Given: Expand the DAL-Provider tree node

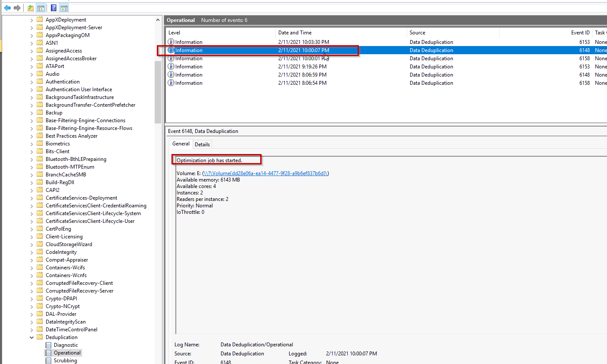Looking at the screenshot, I should pyautogui.click(x=31, y=314).
